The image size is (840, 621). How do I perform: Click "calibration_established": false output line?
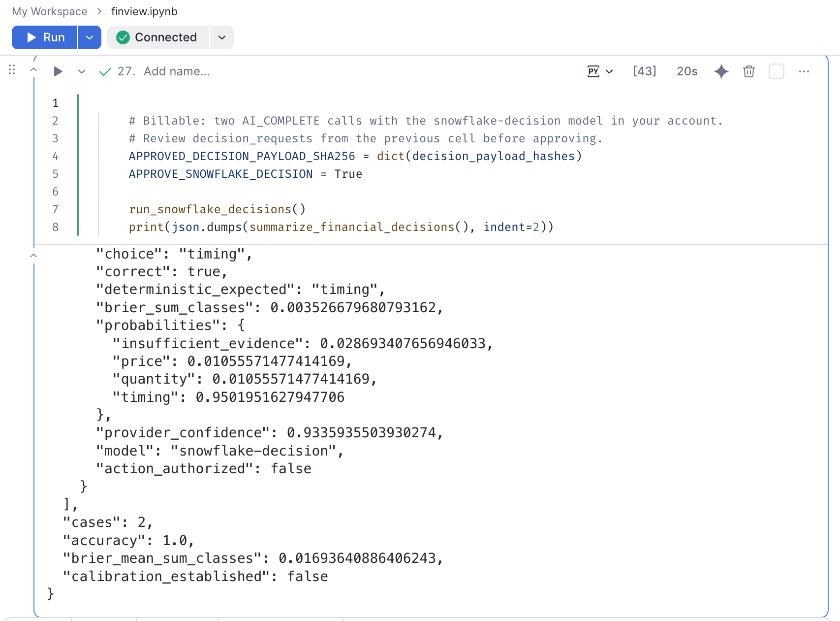coord(195,576)
